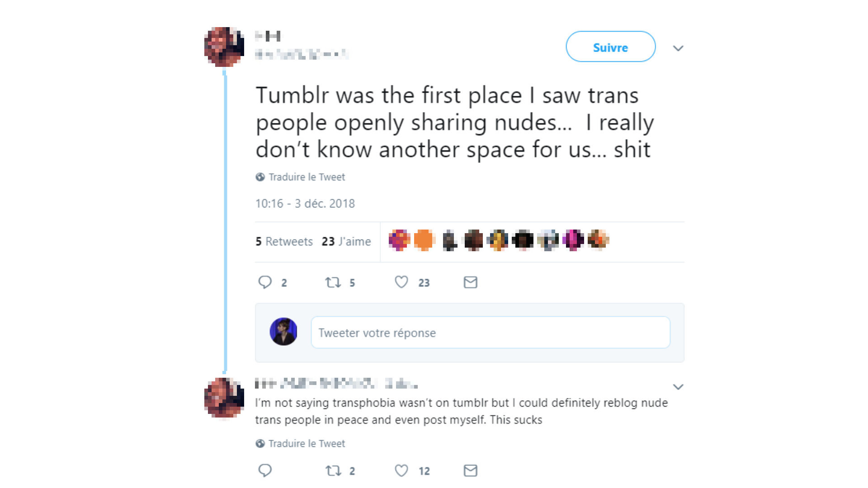Send the main tweet via direct message envelope
Image resolution: width=868 pixels, height=488 pixels.
[x=470, y=282]
